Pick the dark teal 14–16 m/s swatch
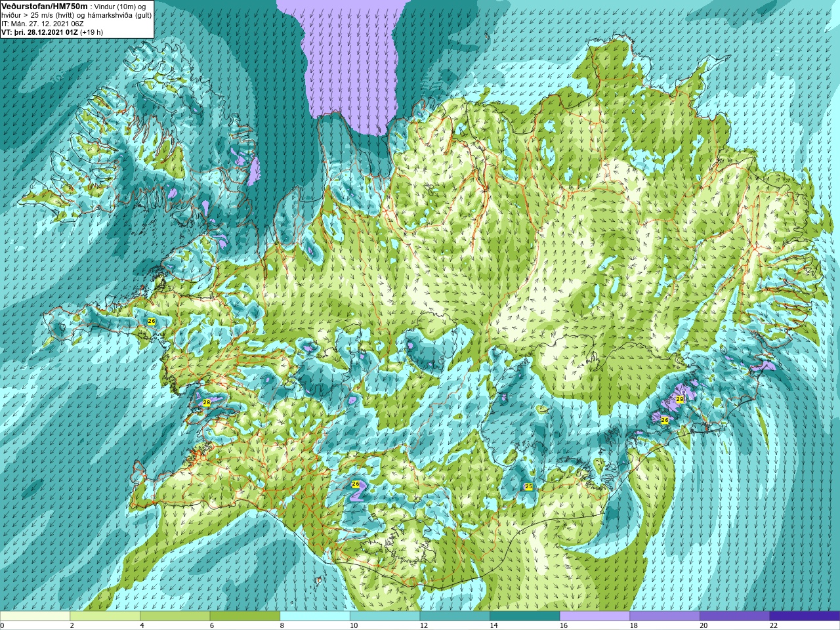The width and height of the screenshot is (840, 630). click(x=525, y=616)
